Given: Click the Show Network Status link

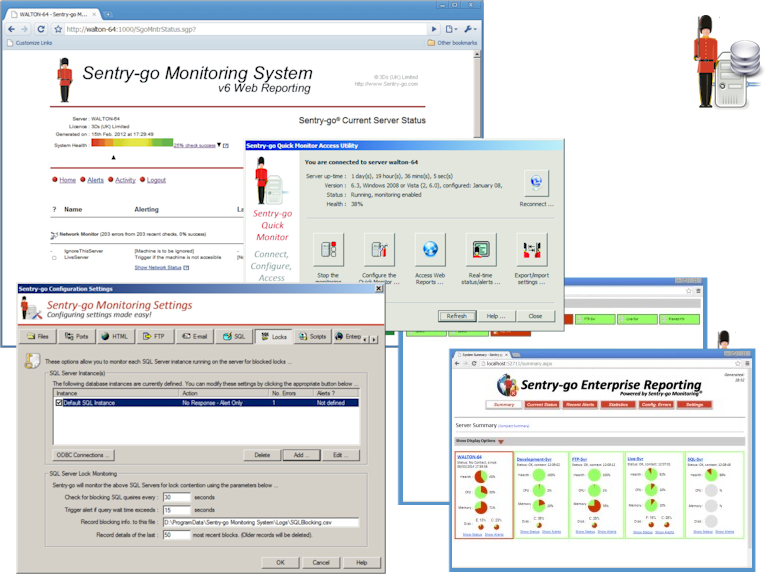Looking at the screenshot, I should tap(158, 268).
